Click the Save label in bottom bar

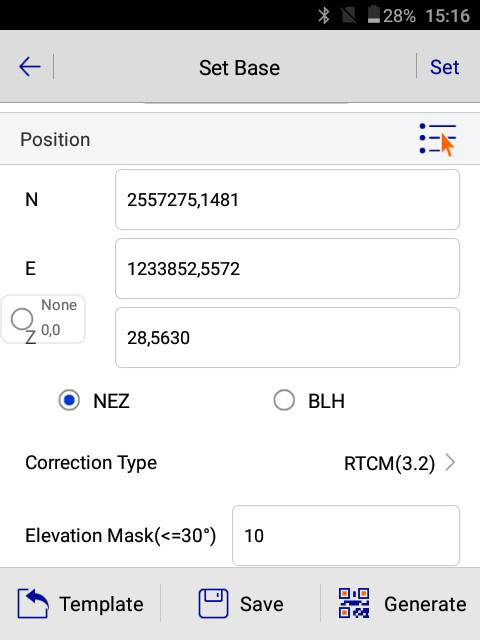click(x=262, y=604)
